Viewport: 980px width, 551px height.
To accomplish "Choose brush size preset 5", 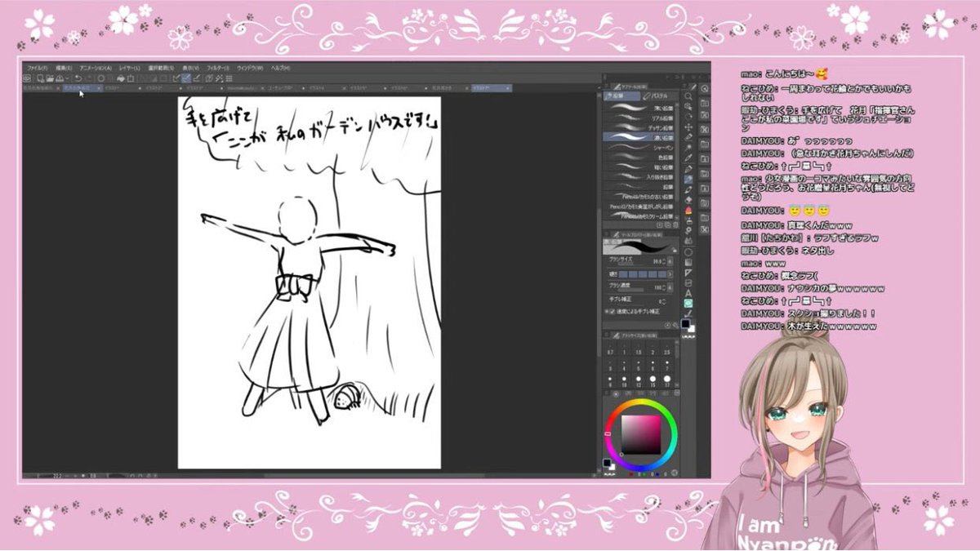I will [x=639, y=366].
